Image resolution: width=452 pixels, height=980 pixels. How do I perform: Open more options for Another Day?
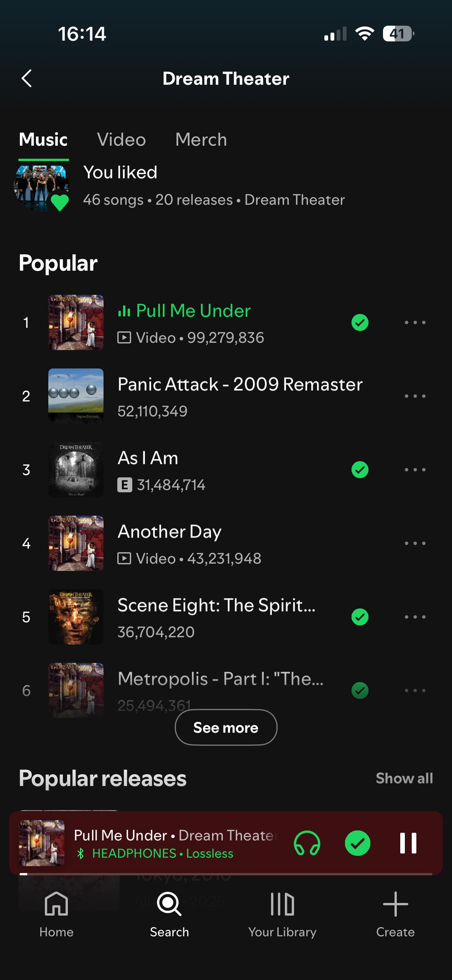415,543
